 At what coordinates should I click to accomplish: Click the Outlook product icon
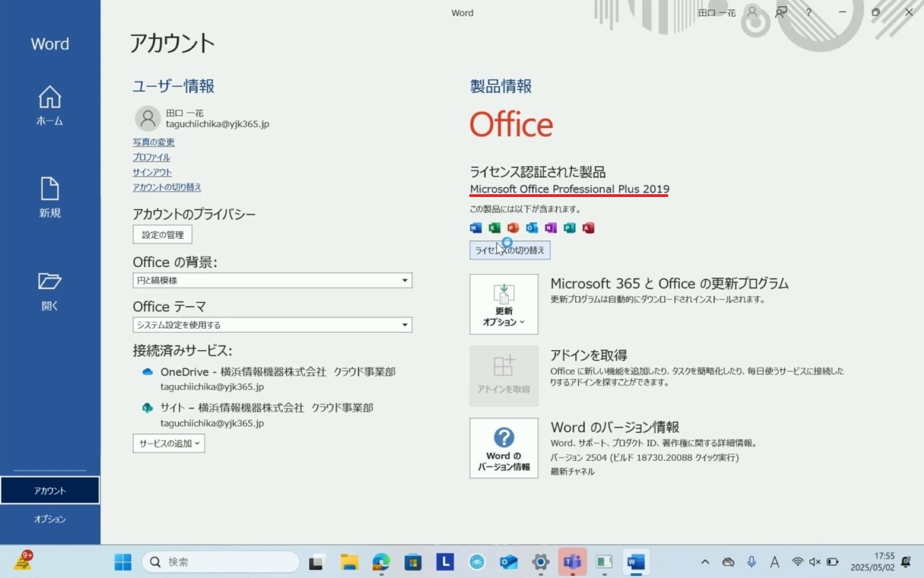tap(532, 228)
